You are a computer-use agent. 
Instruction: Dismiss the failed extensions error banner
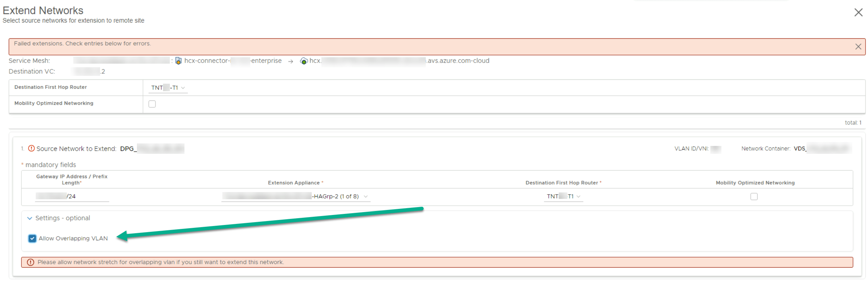tap(858, 47)
